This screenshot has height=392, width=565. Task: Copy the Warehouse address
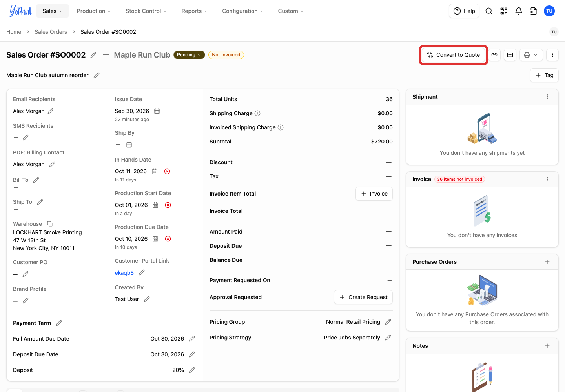tap(50, 224)
